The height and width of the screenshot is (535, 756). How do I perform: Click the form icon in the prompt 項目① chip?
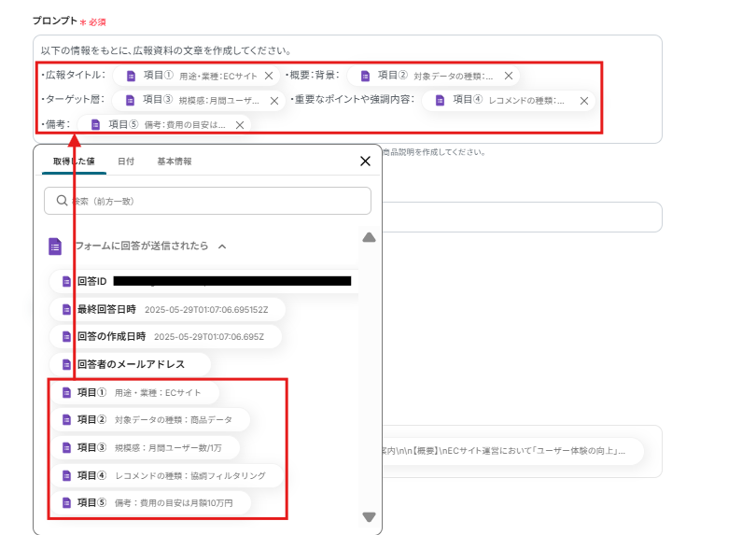click(x=131, y=76)
